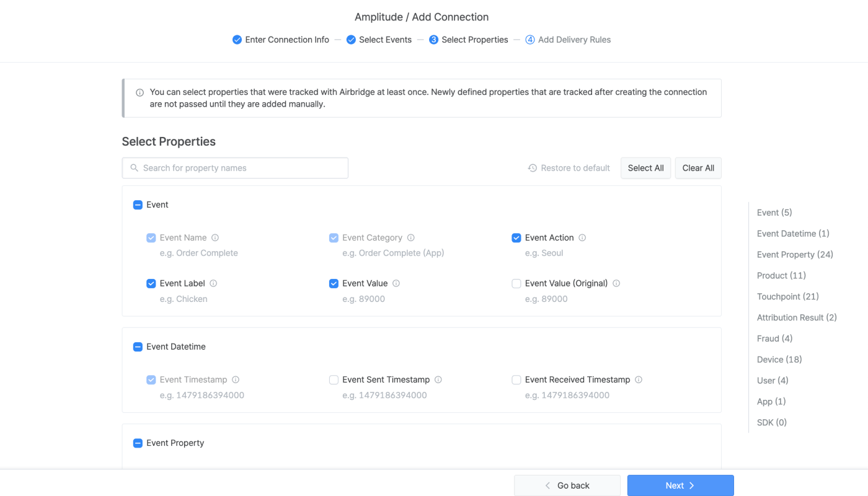The height and width of the screenshot is (496, 868).
Task: Uncheck the Event Action checkbox
Action: 516,237
